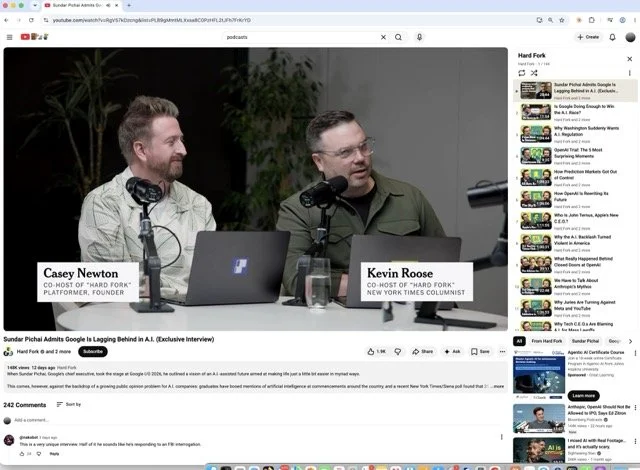Image resolution: width=640 pixels, height=470 pixels.
Task: Reply to the top comment
Action: point(54,454)
